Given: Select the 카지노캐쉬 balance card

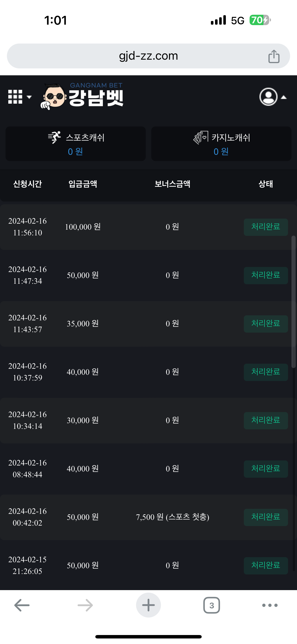Looking at the screenshot, I should (221, 144).
